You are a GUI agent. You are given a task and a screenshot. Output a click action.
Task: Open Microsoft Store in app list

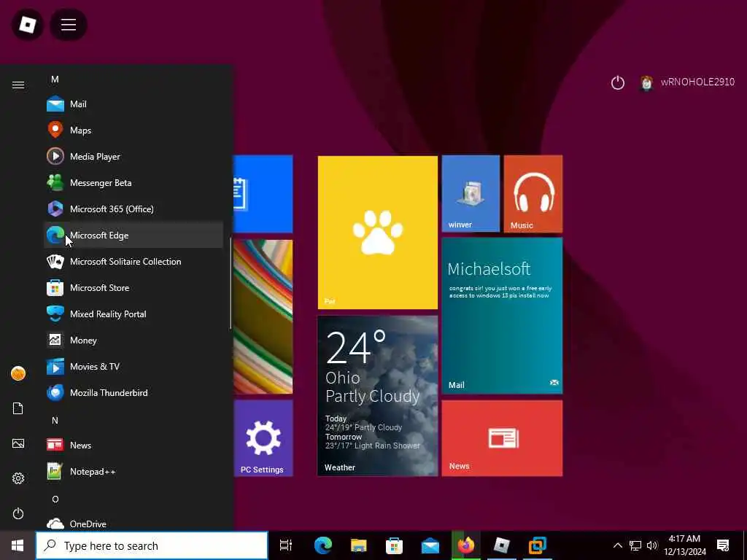(133, 287)
